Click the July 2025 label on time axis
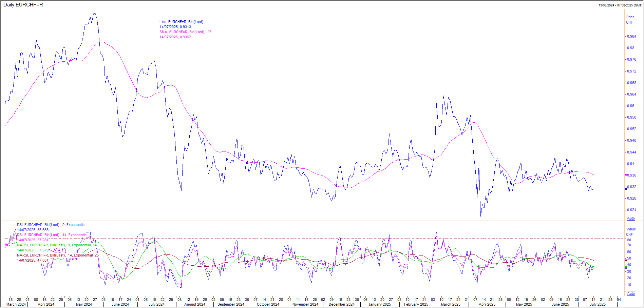The height and width of the screenshot is (308, 644). pos(598,304)
